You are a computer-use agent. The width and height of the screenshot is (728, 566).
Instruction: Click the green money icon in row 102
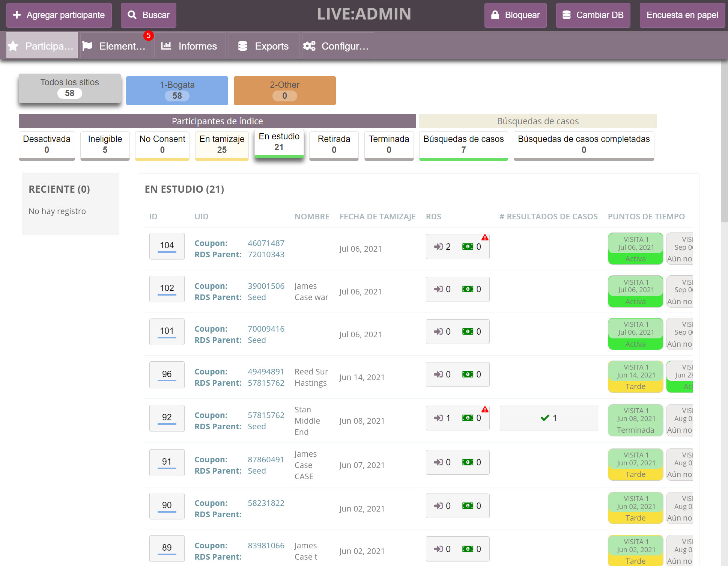click(x=468, y=289)
